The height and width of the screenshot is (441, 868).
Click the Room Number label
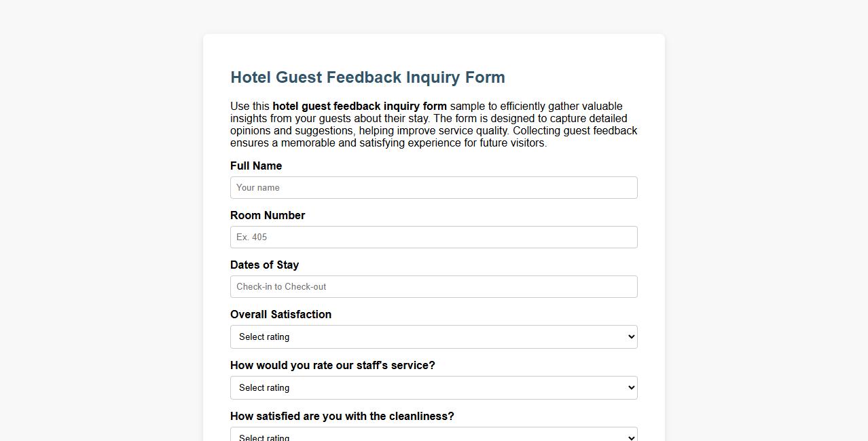point(268,215)
